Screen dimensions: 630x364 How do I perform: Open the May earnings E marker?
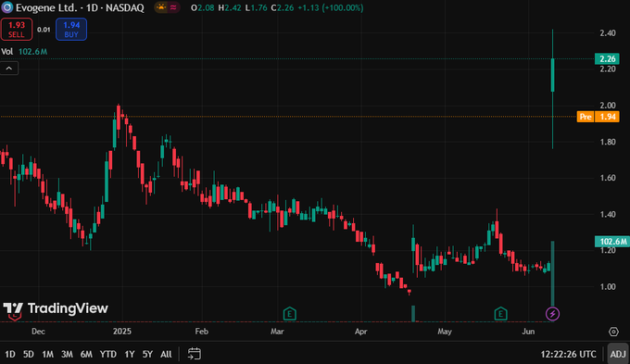click(x=500, y=313)
